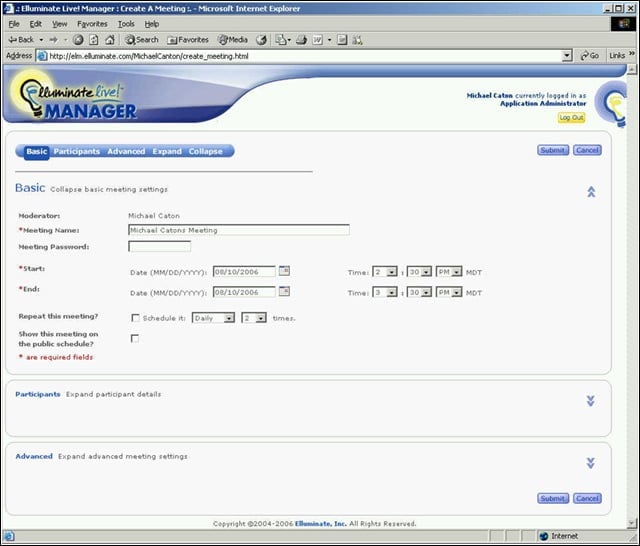Select the Participants tab in the navigation bar
This screenshot has height=546, width=640.
(77, 151)
